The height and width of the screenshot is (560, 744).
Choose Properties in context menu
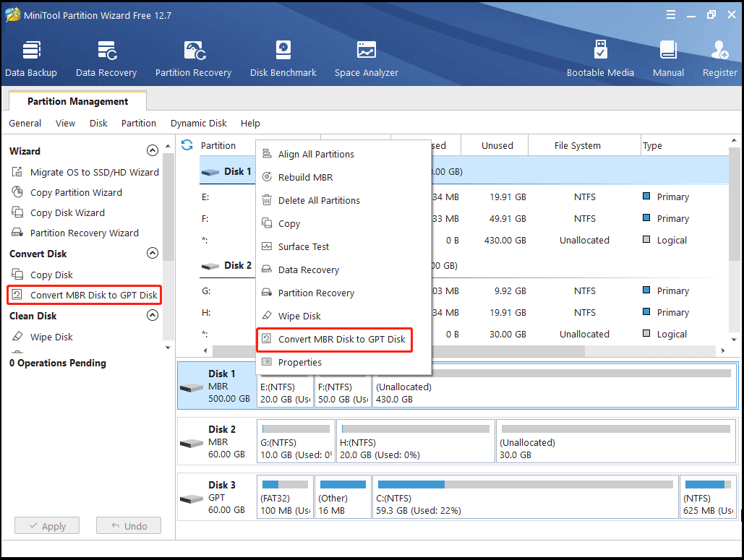(343, 362)
